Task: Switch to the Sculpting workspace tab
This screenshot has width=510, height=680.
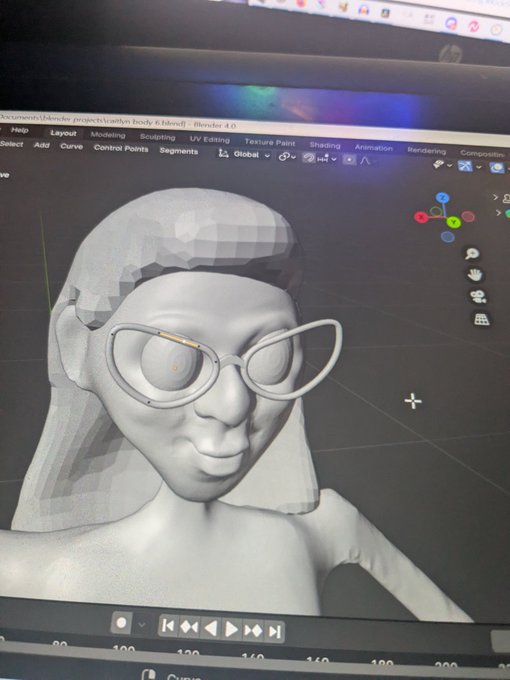Action: [x=157, y=137]
